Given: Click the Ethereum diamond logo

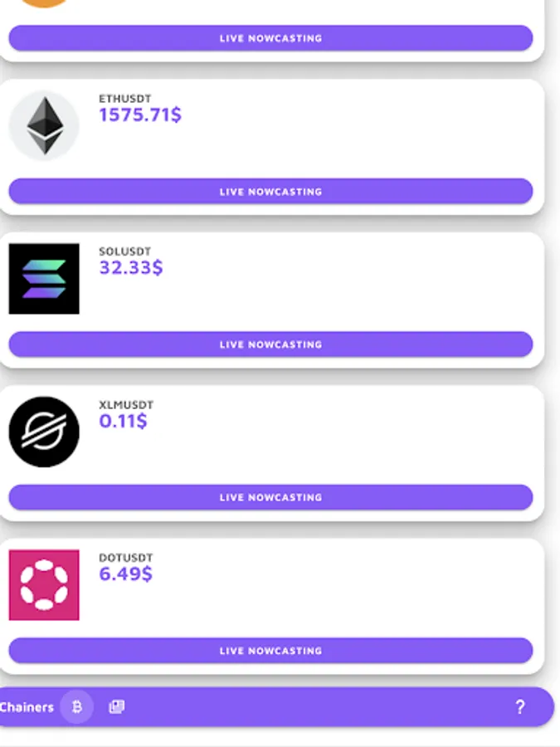Looking at the screenshot, I should (x=44, y=125).
